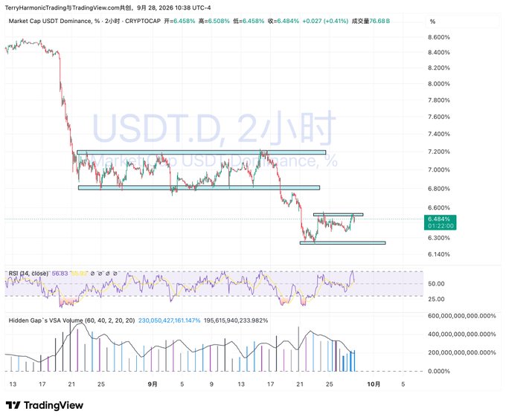Click the open value "开=6.458%"

[x=179, y=21]
